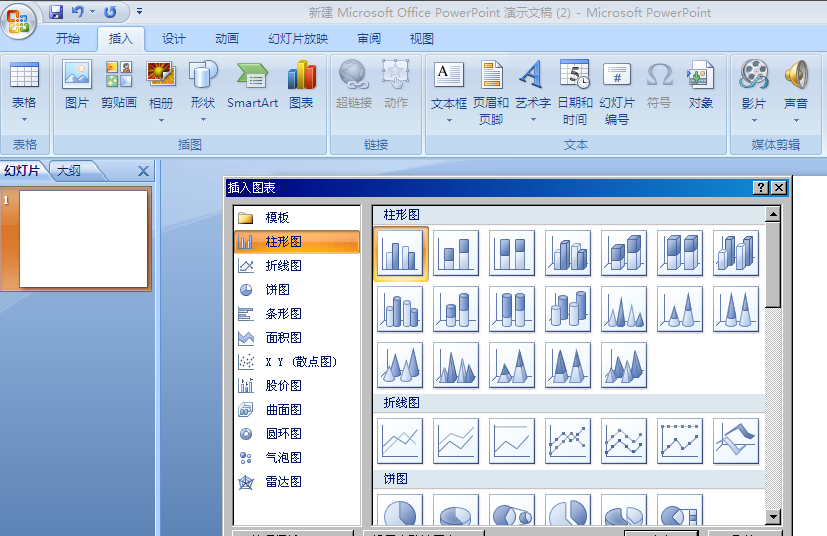Click the 文本框 text box icon

click(x=449, y=74)
